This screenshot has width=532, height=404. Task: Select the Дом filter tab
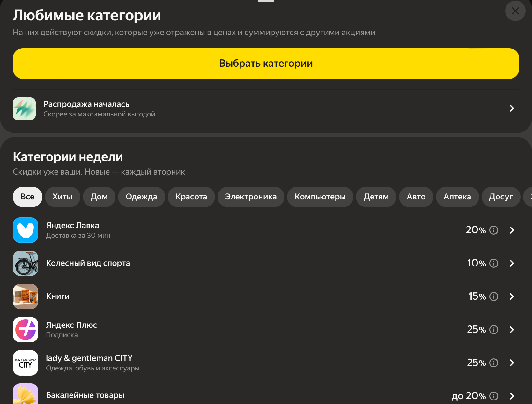point(99,197)
